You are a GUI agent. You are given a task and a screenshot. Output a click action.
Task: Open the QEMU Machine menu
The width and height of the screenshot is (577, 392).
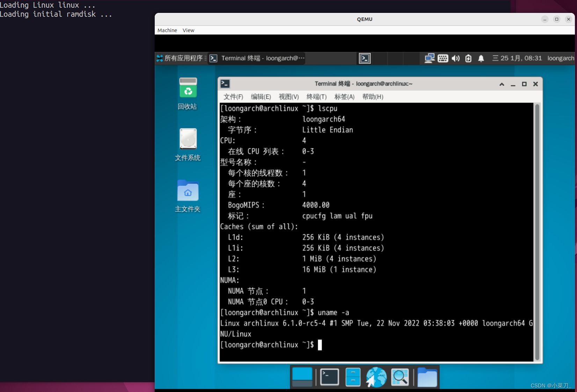[x=167, y=30]
